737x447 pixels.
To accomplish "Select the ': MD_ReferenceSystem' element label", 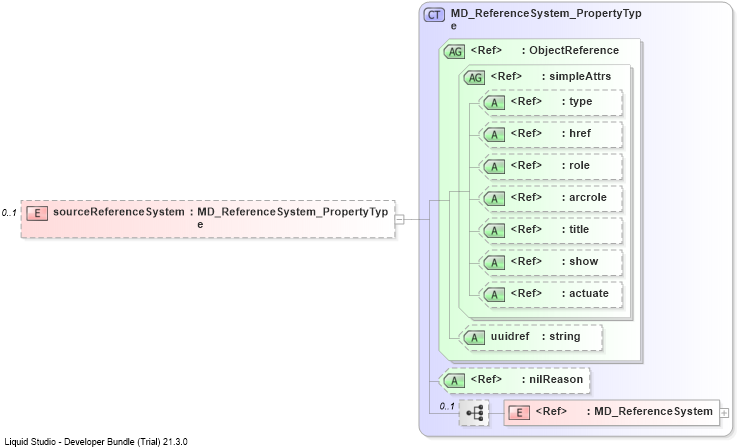I will [650, 411].
